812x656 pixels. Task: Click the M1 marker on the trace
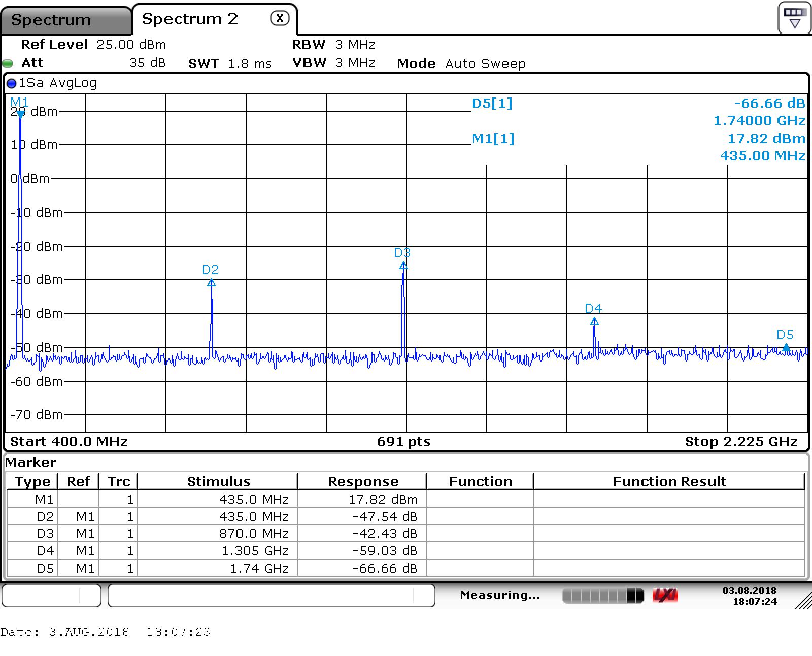click(20, 113)
